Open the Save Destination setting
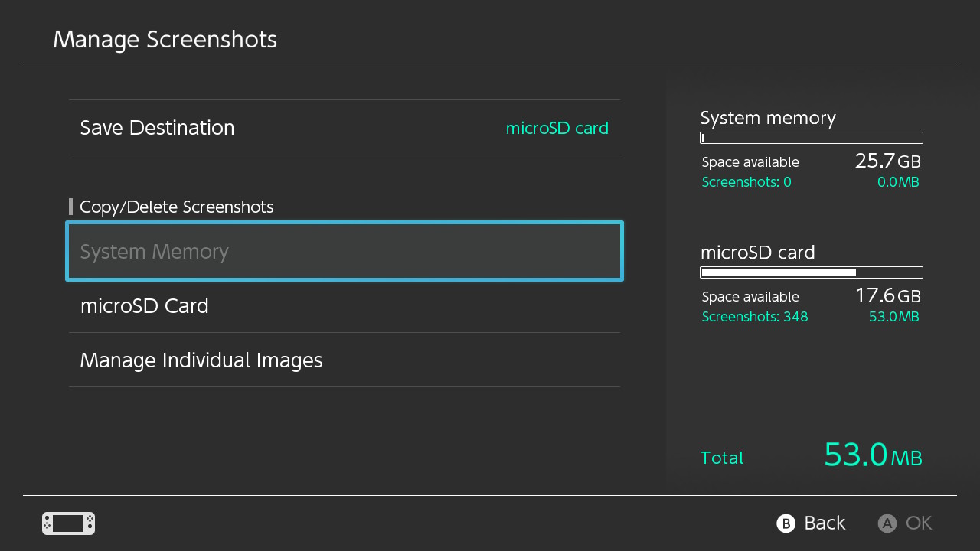Screen dimensions: 980x551 point(157,128)
